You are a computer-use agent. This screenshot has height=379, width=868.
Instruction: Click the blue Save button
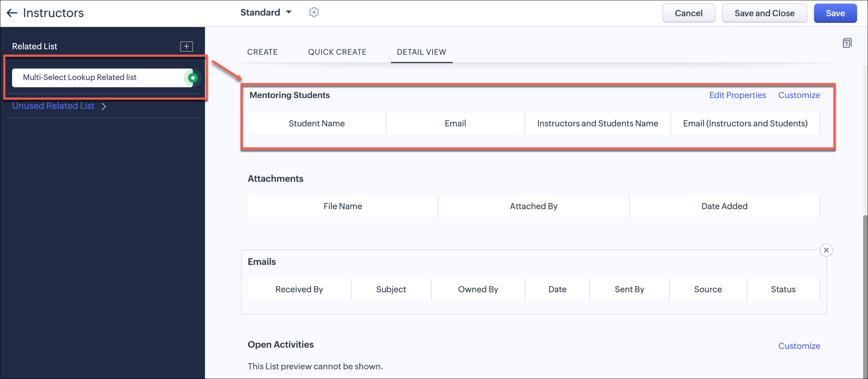coord(835,13)
